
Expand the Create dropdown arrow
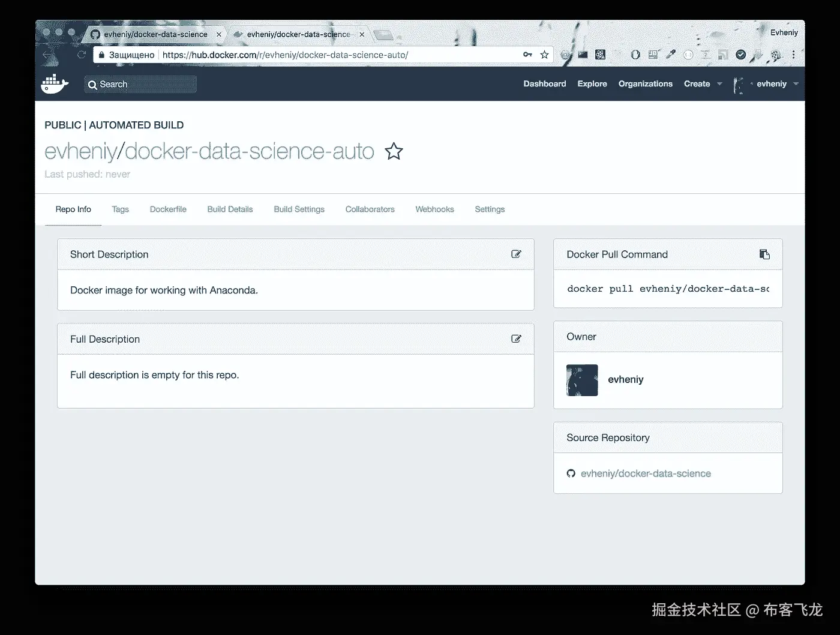[719, 84]
